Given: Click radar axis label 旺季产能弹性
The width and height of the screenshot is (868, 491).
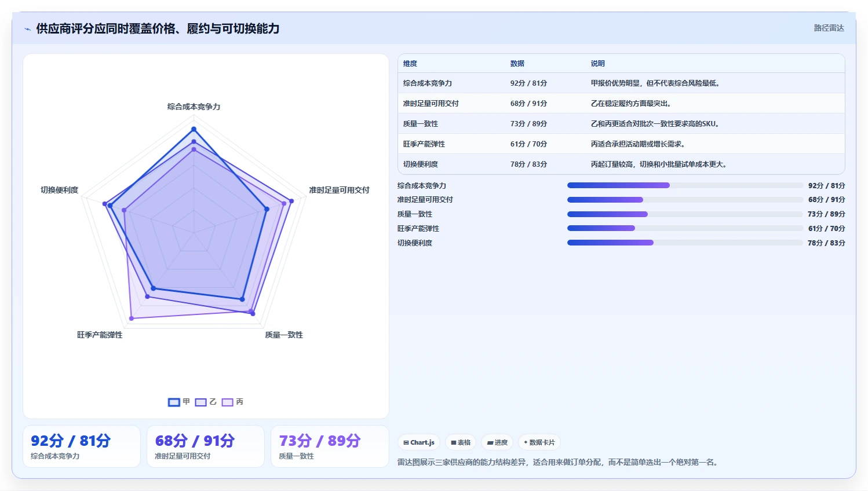Looking at the screenshot, I should [x=100, y=335].
